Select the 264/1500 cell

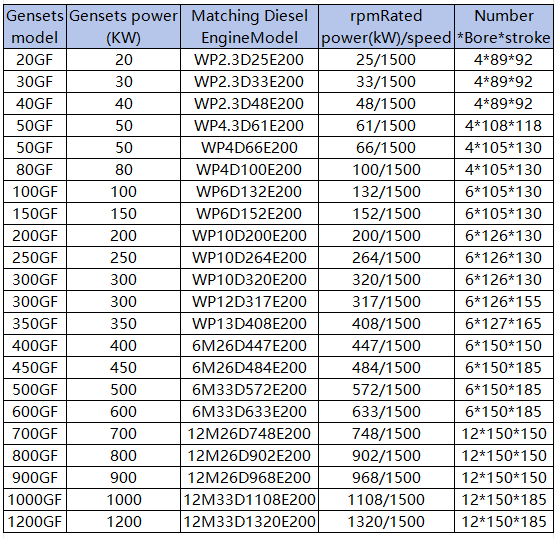[x=386, y=258]
